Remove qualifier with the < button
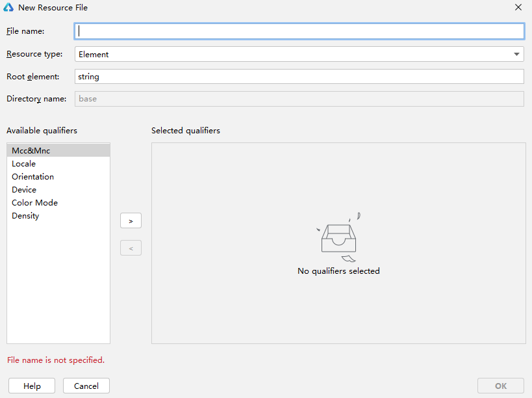532x398 pixels. [131, 248]
